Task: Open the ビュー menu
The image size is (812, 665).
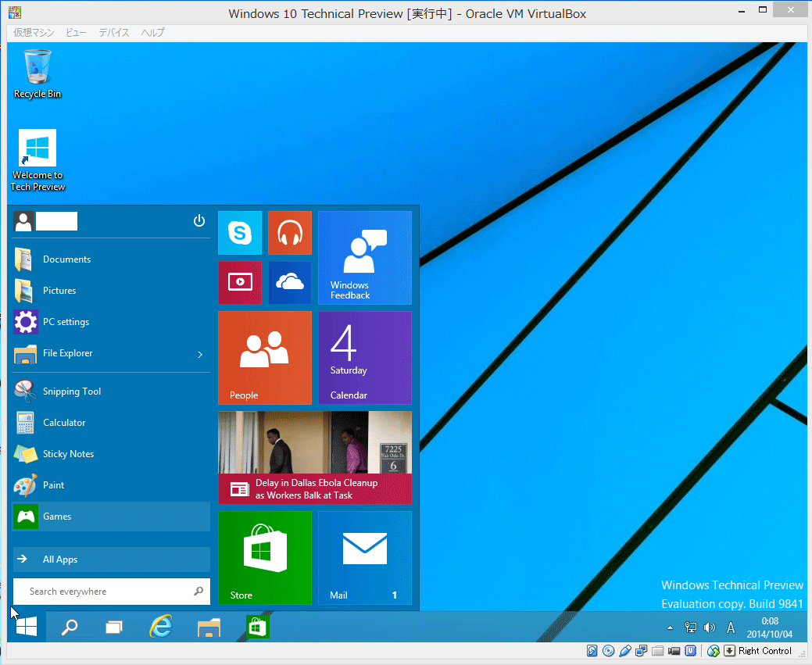Action: click(x=76, y=32)
